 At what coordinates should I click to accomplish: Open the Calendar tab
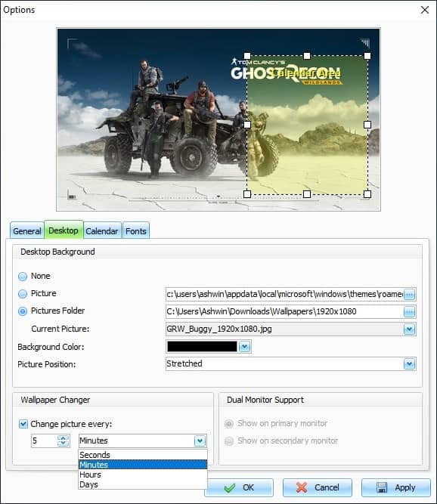102,230
